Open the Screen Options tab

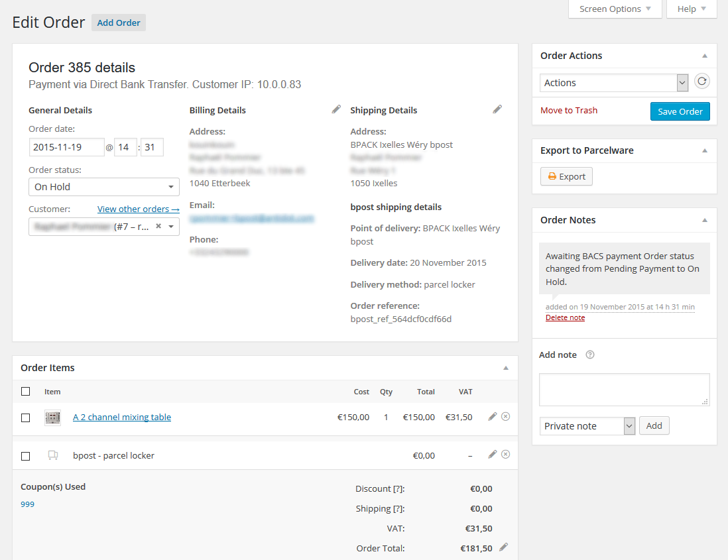click(x=615, y=9)
